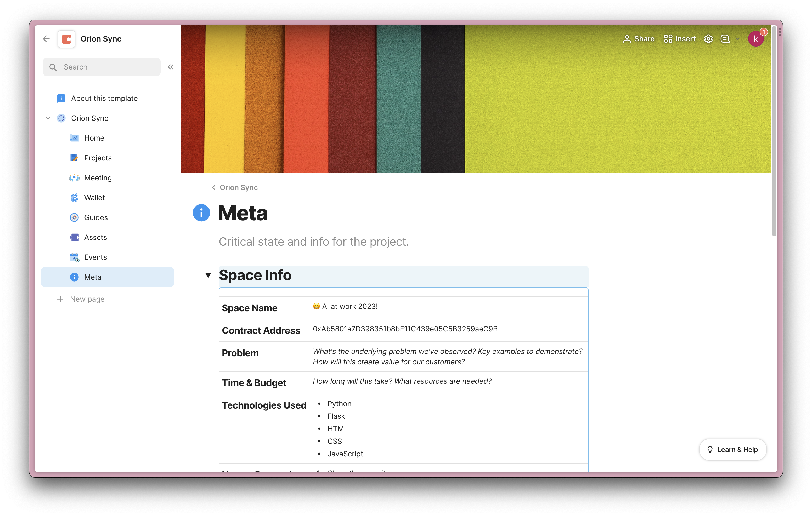Click the back arrow next to doc logo
The width and height of the screenshot is (812, 516).
[x=46, y=39]
